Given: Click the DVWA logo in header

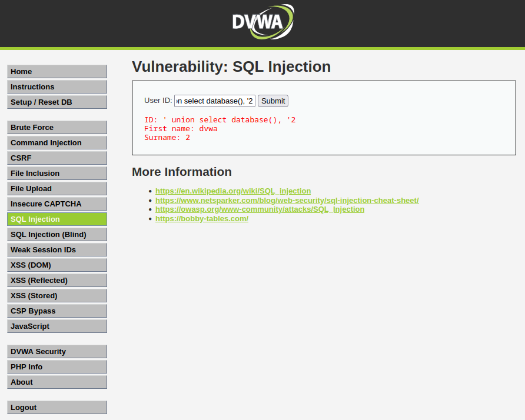Looking at the screenshot, I should (263, 22).
